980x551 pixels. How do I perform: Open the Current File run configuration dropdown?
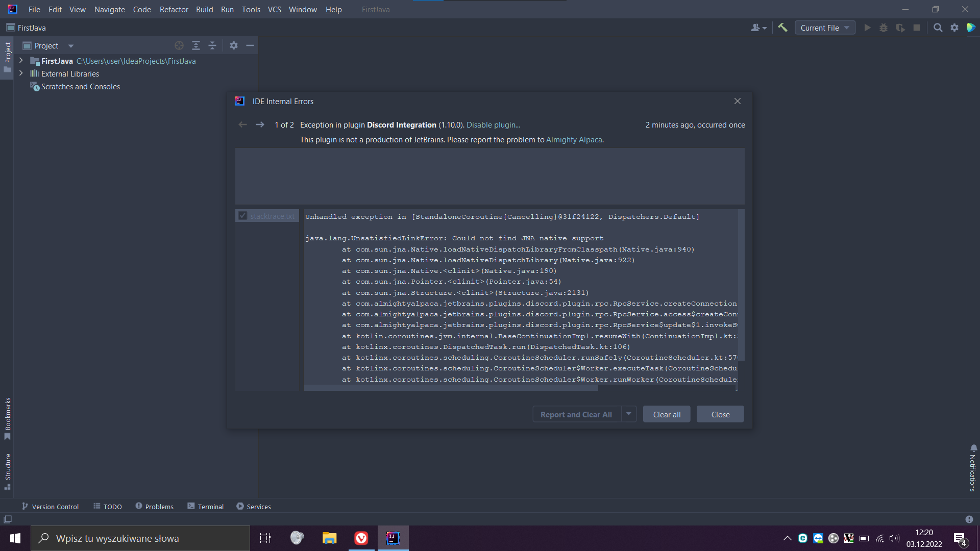pyautogui.click(x=824, y=28)
